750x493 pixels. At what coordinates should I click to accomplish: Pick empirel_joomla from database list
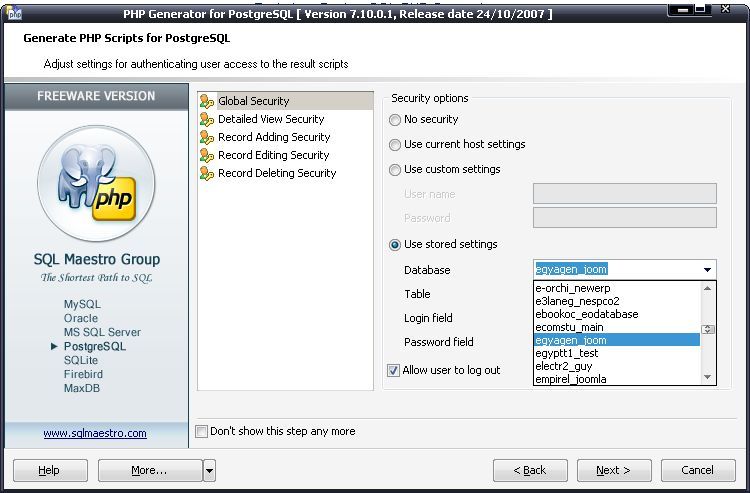(617, 379)
